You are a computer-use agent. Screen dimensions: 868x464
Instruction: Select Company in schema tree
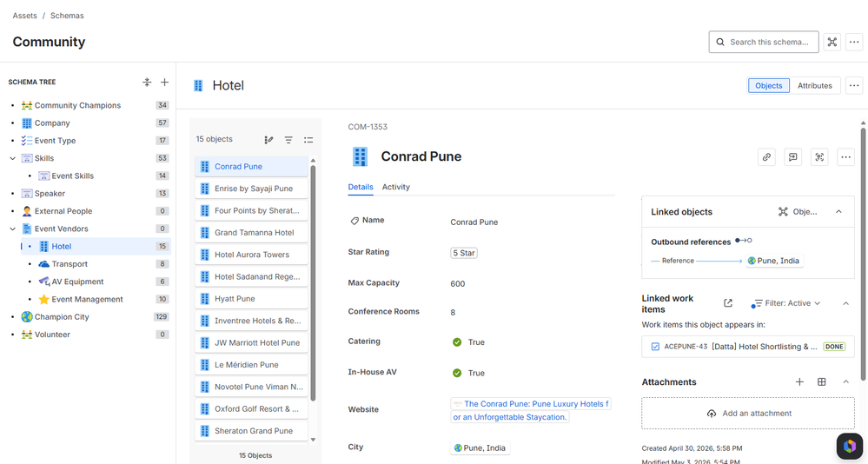tap(52, 123)
